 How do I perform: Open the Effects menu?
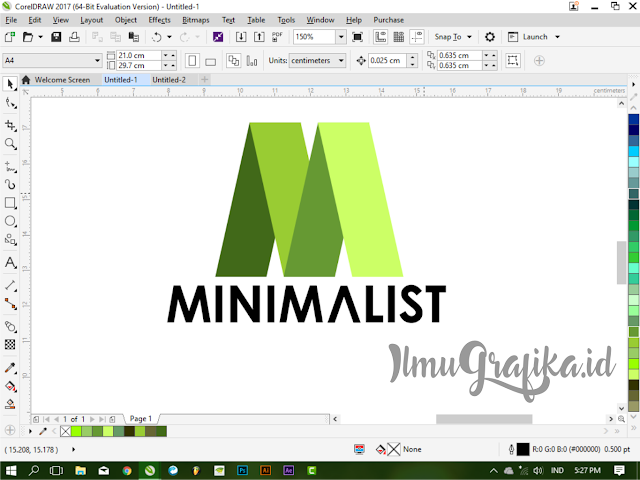tap(159, 20)
